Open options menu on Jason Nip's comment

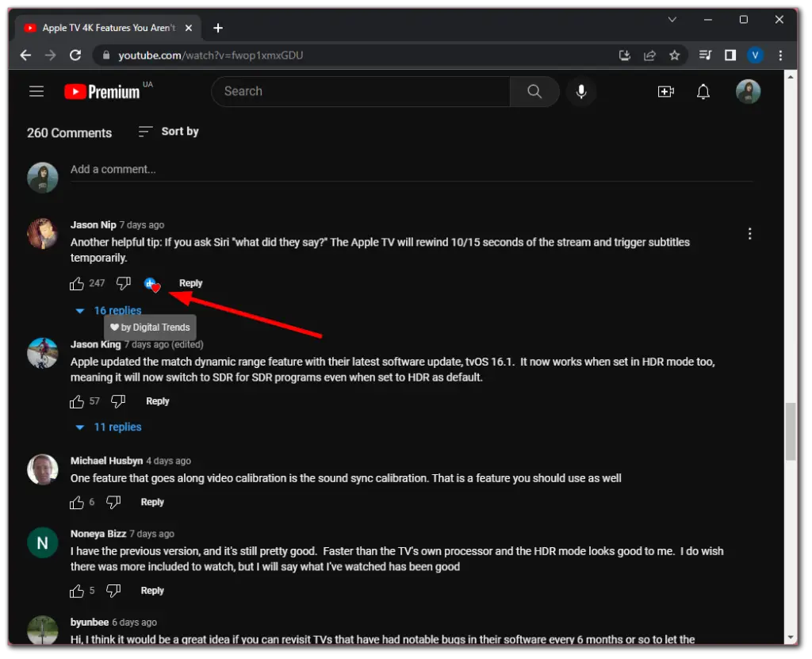click(750, 233)
